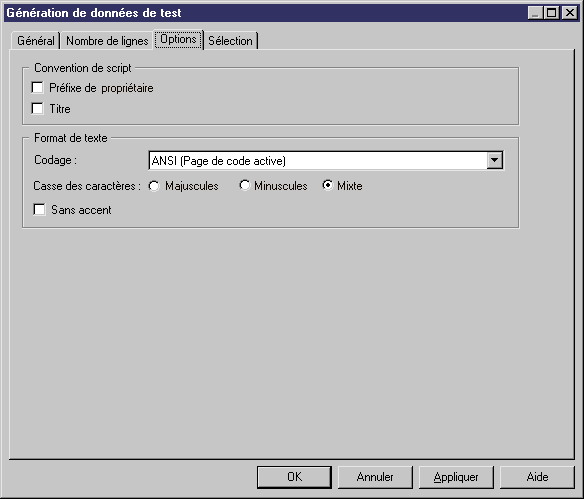Go to the Sélection tab

pos(231,41)
